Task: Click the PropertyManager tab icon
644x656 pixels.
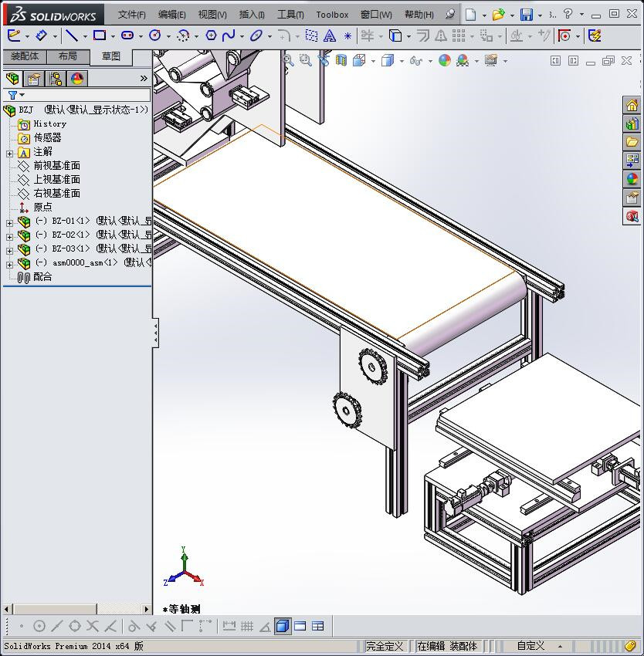Action: point(34,79)
